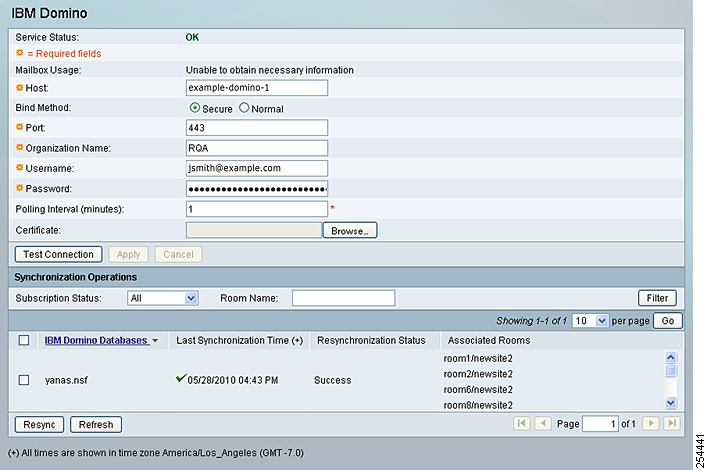Click the Cancel button
This screenshot has width=706, height=470.
[x=178, y=254]
